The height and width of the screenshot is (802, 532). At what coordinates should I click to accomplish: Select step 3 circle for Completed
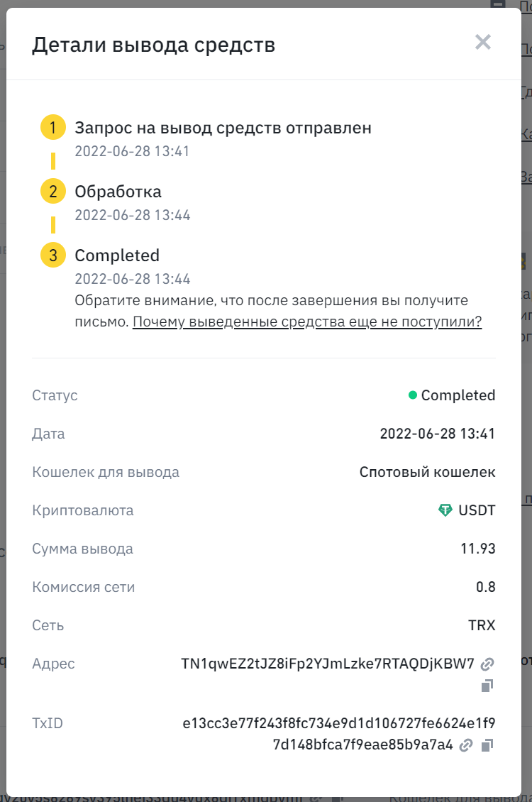[x=53, y=256]
